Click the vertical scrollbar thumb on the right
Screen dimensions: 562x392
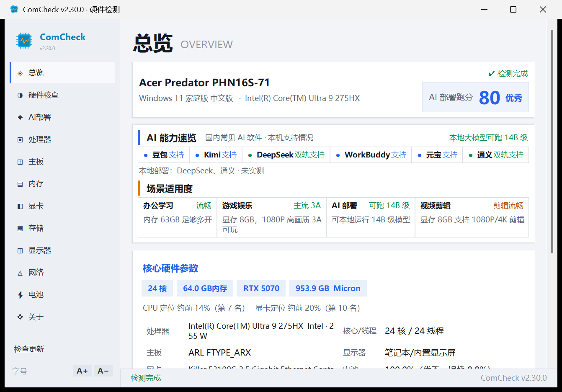(552, 141)
